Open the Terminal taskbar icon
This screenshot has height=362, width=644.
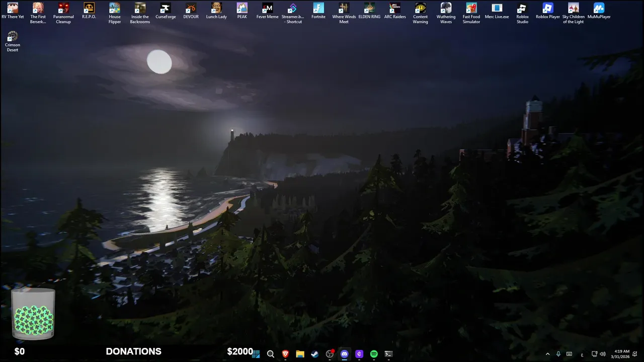[388, 354]
